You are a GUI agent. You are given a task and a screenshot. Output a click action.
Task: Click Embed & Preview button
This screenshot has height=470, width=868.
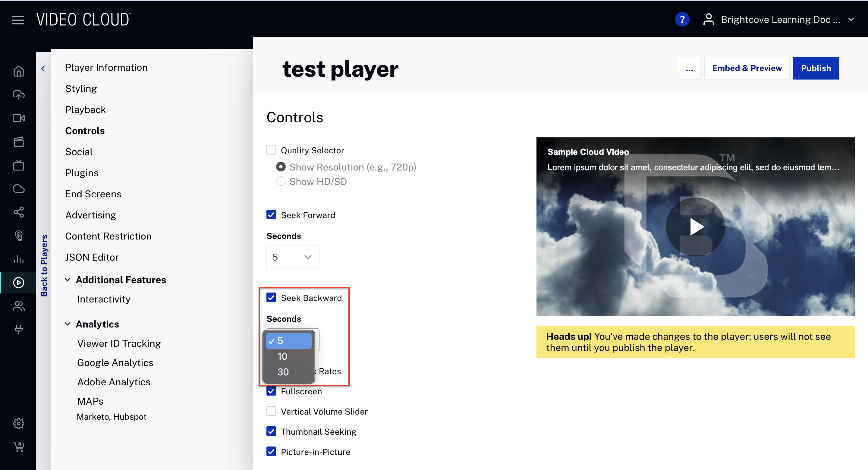[747, 68]
